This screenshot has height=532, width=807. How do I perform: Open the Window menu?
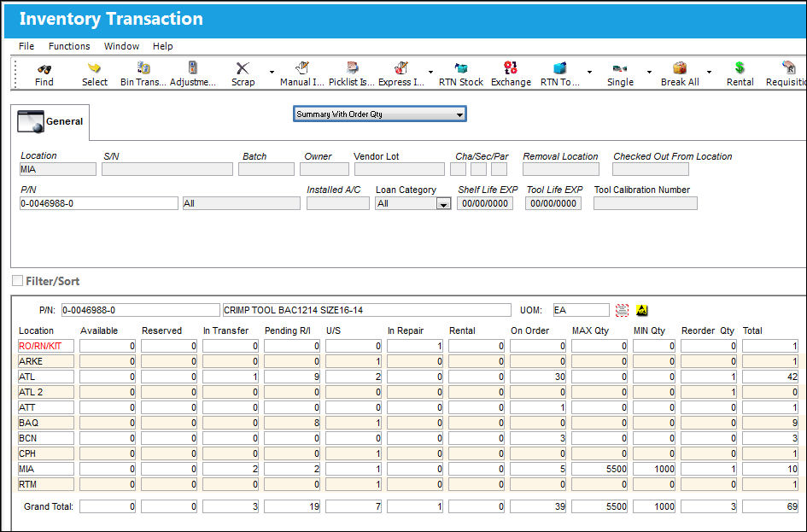click(x=121, y=46)
